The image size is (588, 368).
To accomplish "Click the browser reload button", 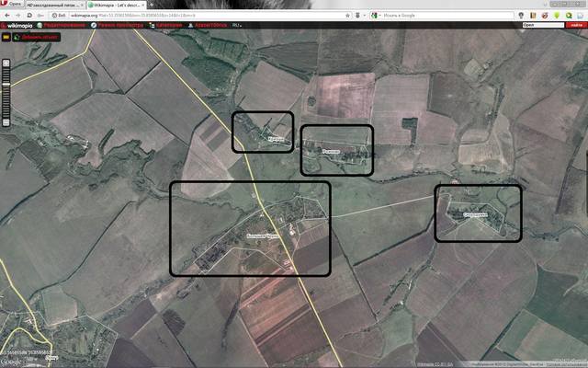I will pyautogui.click(x=29, y=15).
